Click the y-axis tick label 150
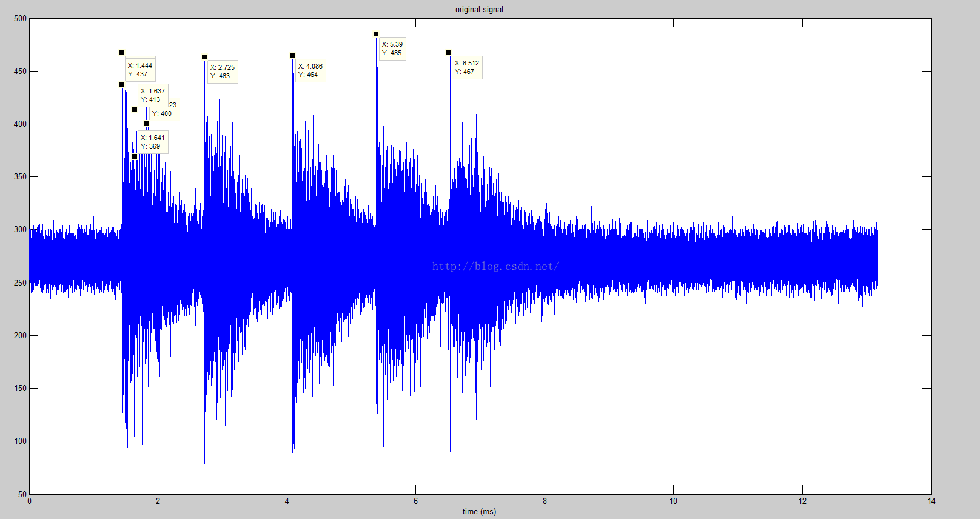The height and width of the screenshot is (519, 980). (20, 388)
